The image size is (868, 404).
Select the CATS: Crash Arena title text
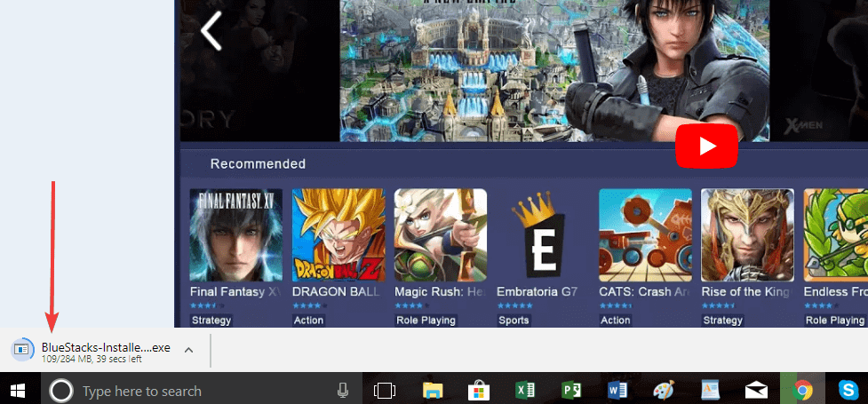[x=643, y=291]
